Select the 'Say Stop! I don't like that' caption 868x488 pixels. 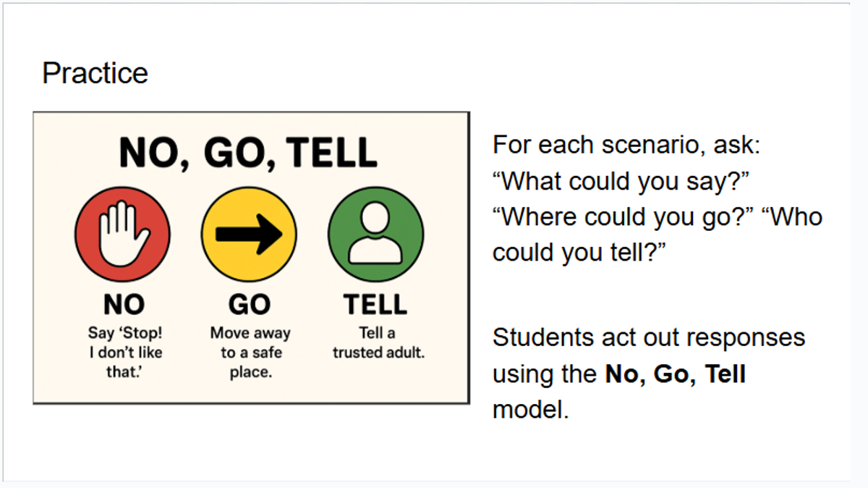[x=124, y=353]
